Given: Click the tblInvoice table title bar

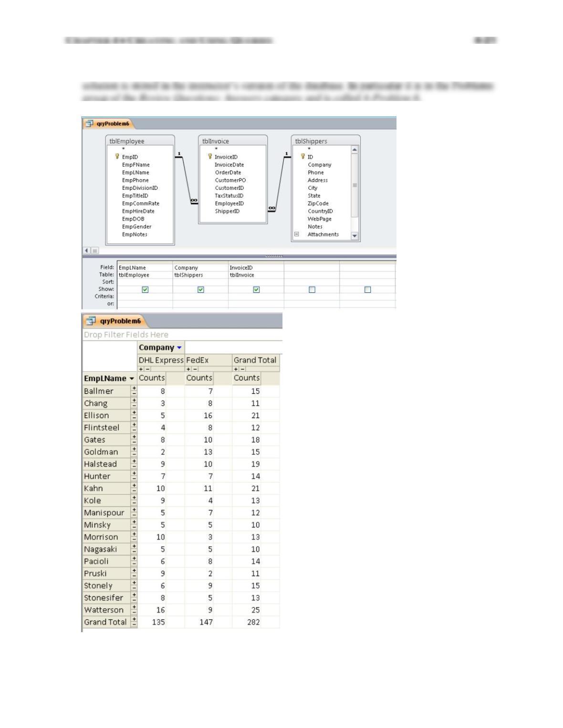Looking at the screenshot, I should point(233,141).
